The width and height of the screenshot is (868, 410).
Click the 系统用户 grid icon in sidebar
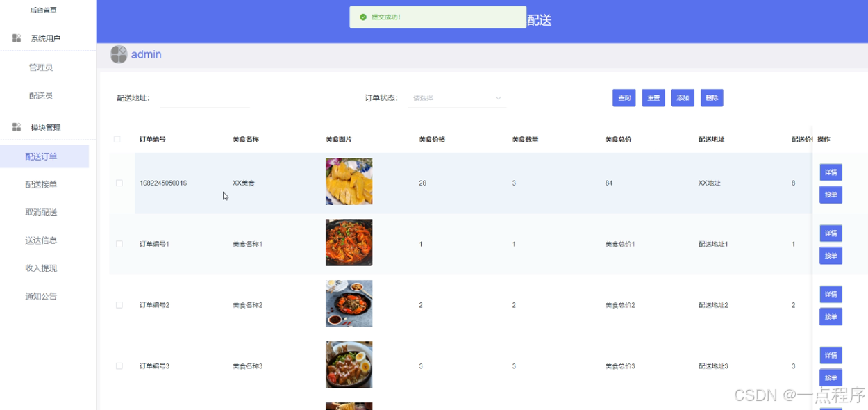pyautogui.click(x=15, y=38)
